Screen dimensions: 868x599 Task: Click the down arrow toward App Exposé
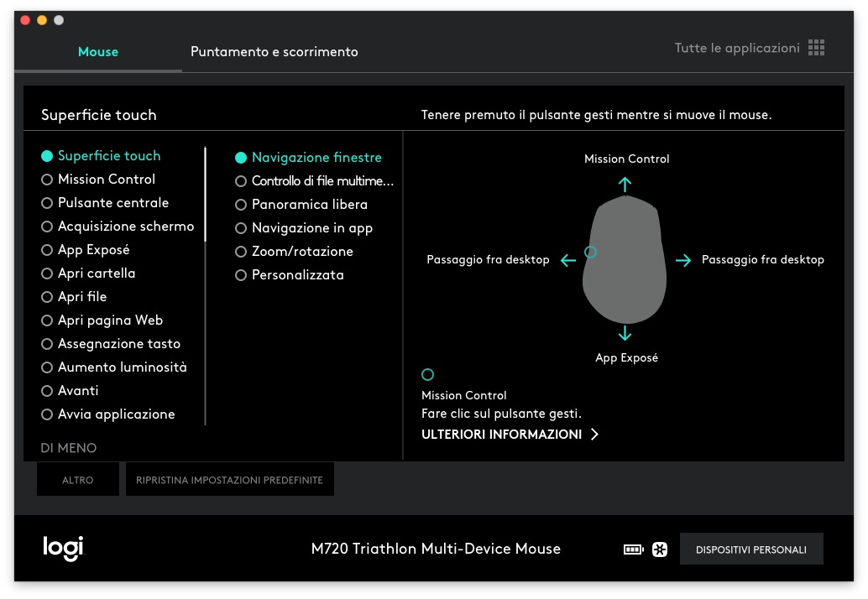pyautogui.click(x=625, y=333)
